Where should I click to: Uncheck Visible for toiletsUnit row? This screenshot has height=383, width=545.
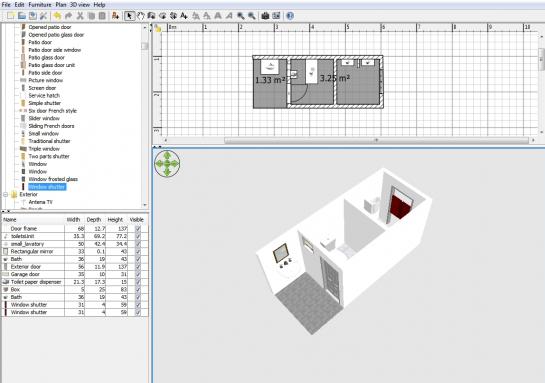click(x=138, y=236)
